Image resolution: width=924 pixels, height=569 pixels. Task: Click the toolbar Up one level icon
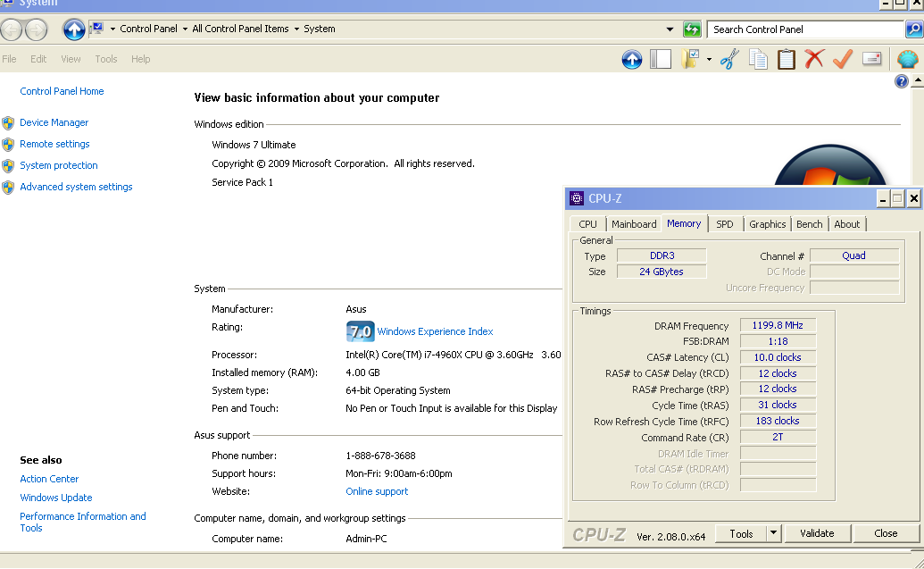pos(632,59)
